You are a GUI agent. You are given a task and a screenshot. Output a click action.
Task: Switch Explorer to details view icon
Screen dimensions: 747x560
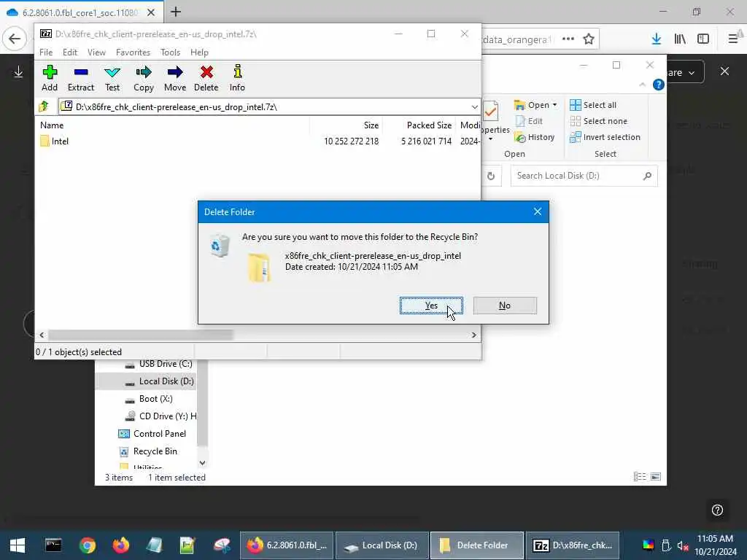click(x=640, y=477)
